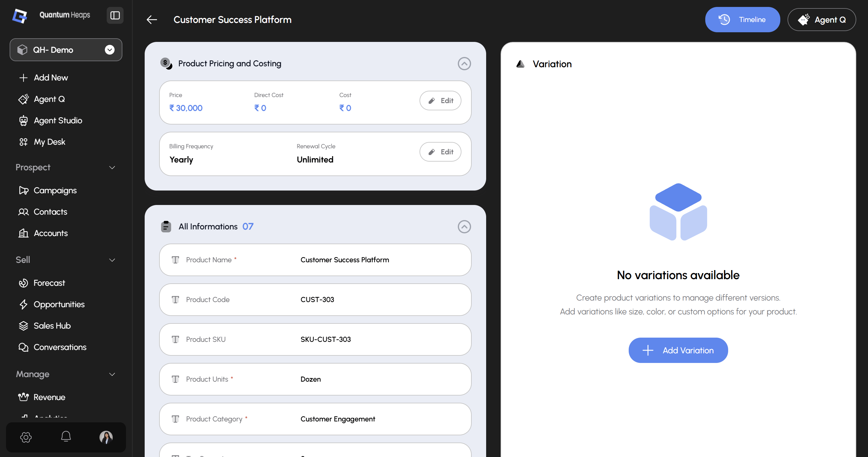Click the Add New plus icon

[23, 77]
